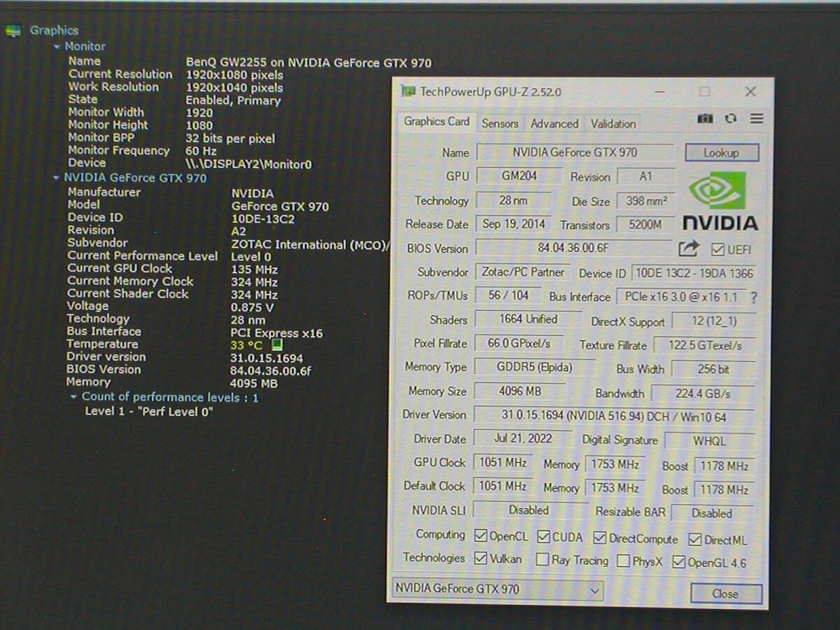Toggle the UEFI checkbox
Image resolution: width=840 pixels, height=630 pixels.
[x=717, y=249]
